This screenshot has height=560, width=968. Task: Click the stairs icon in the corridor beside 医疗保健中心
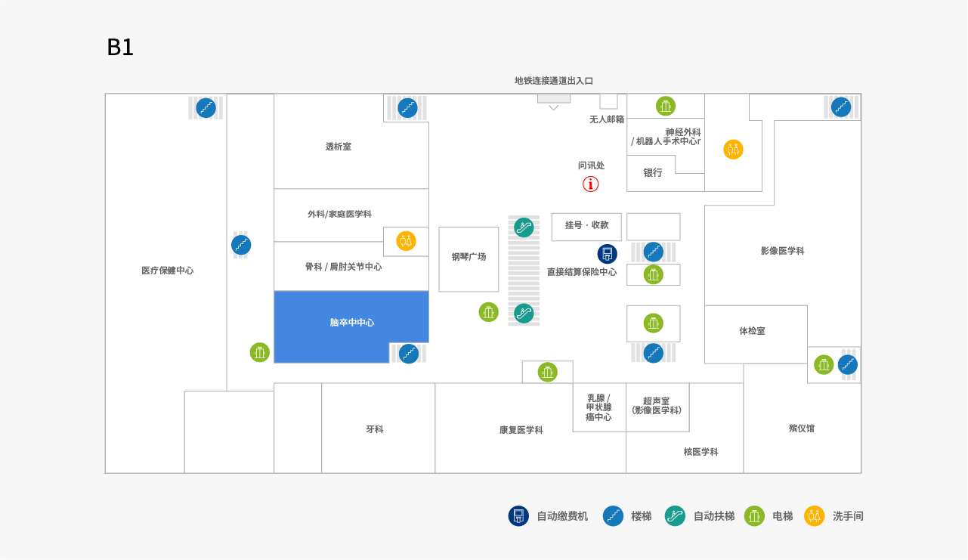(241, 245)
